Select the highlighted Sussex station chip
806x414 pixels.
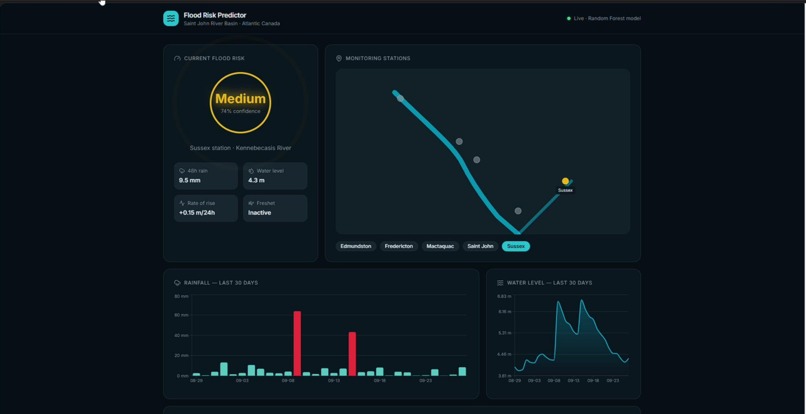516,246
